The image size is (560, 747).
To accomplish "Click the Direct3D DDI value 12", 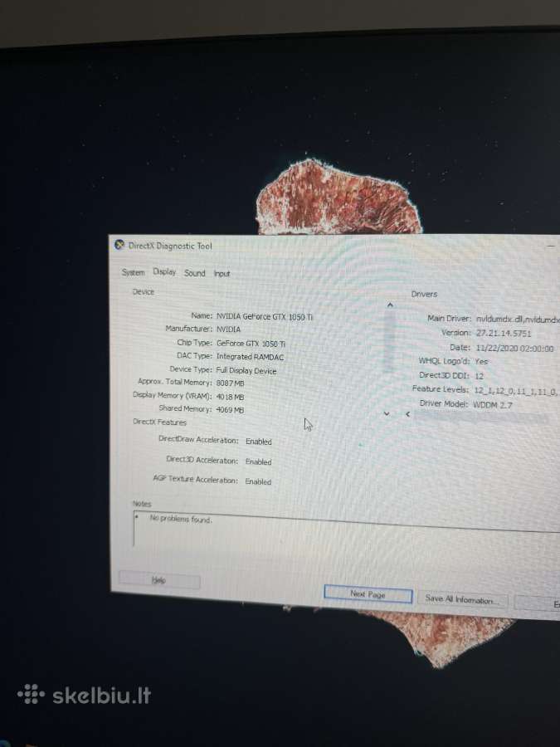I will [479, 376].
